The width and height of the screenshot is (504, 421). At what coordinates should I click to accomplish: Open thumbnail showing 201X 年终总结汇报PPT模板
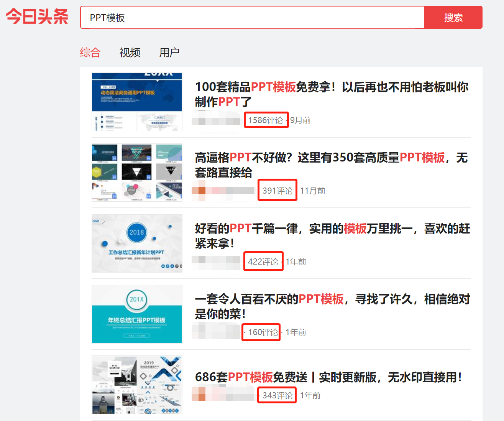coord(137,314)
